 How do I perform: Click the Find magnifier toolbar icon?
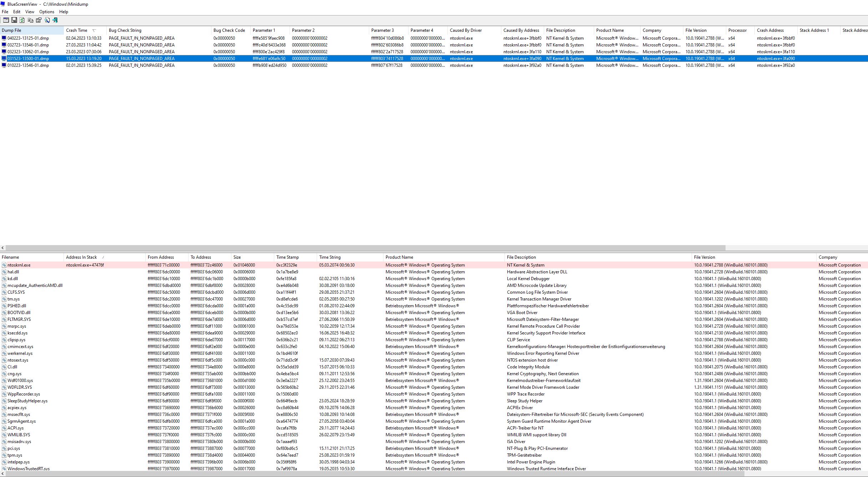point(47,20)
